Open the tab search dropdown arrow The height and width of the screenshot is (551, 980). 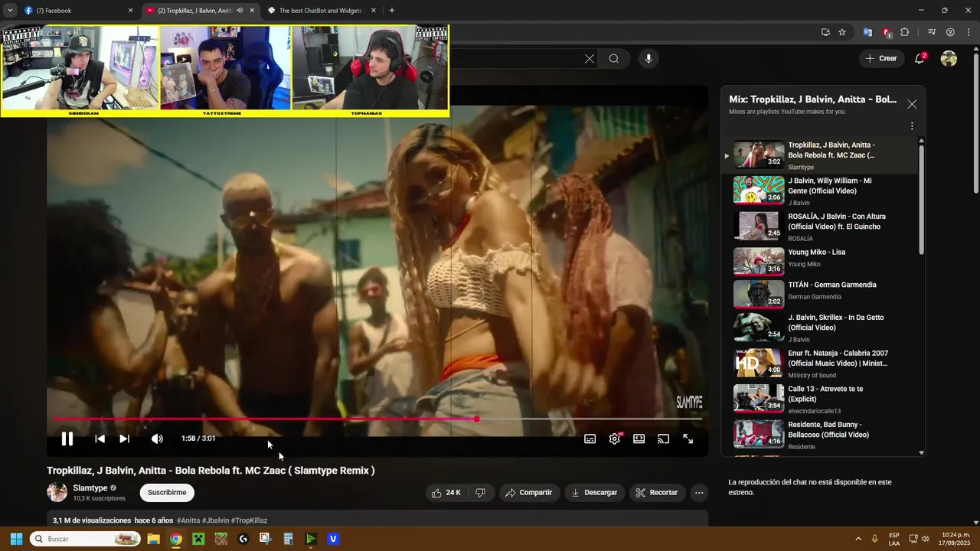(10, 11)
